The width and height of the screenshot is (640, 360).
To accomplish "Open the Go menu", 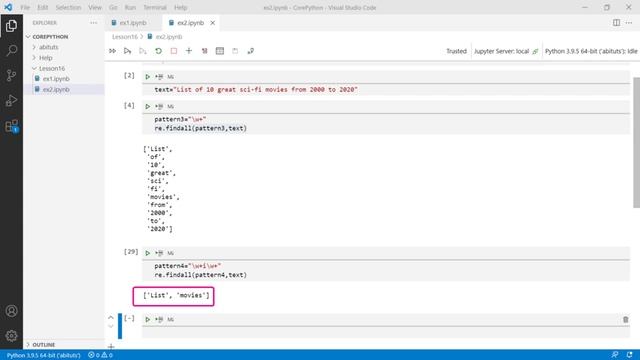I will pos(113,7).
